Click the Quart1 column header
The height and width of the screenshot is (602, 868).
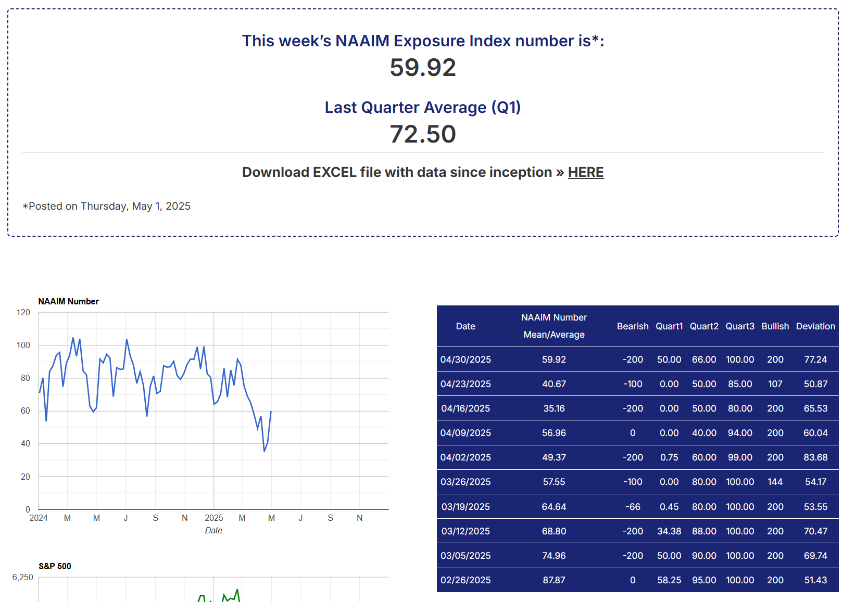click(669, 326)
